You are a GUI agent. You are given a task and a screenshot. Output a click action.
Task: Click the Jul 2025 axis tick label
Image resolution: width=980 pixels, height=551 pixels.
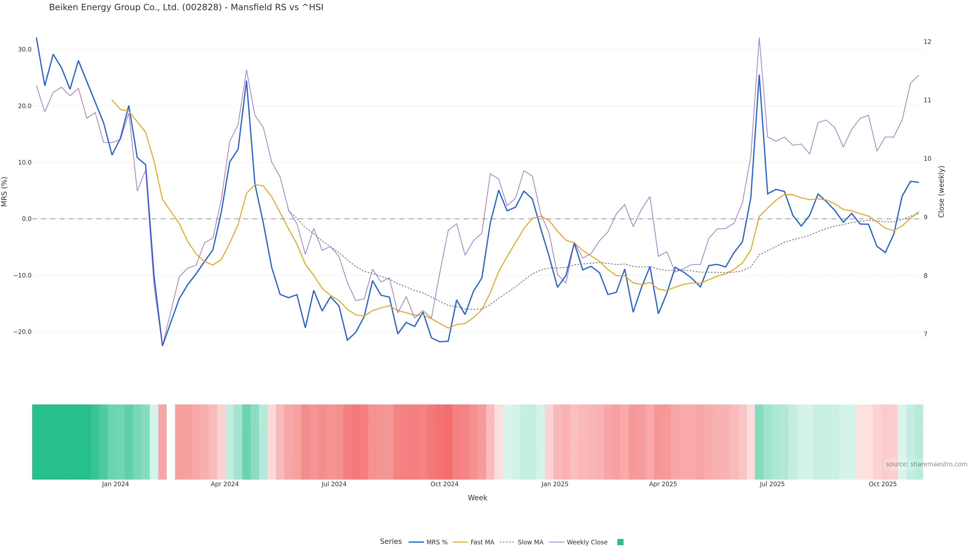click(x=772, y=484)
